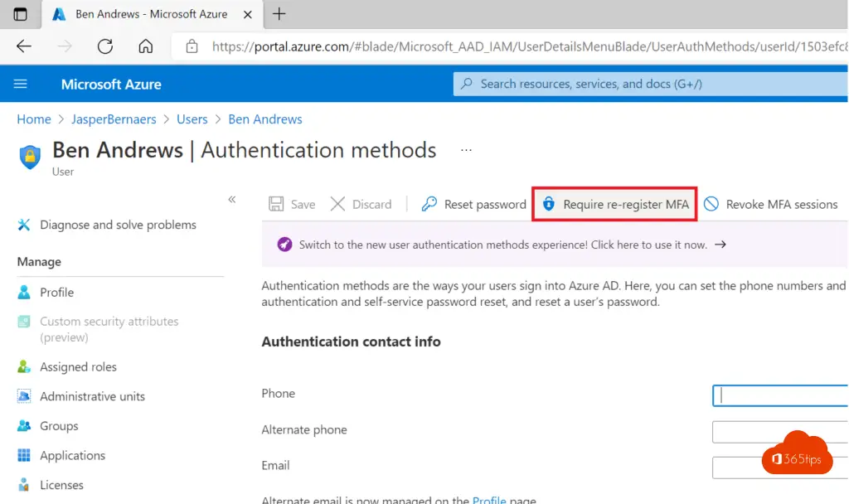Go to Users breadcrumb
Viewport: 849px width, 504px height.
click(x=192, y=119)
